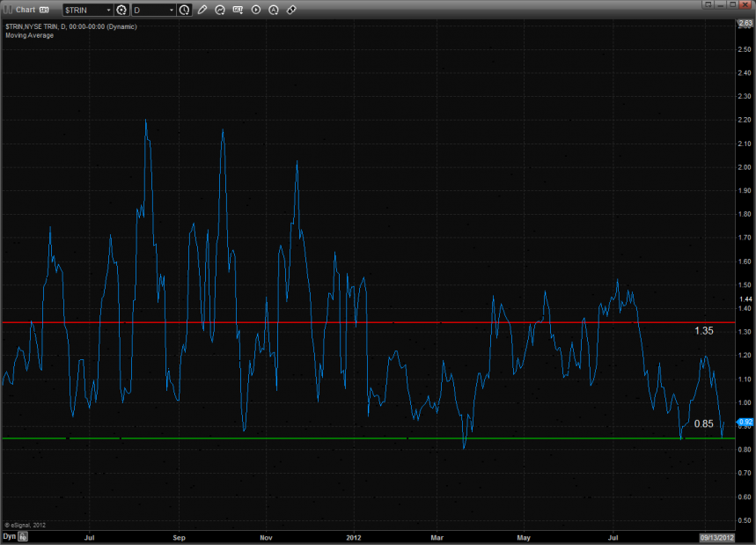Screen dimensions: 756x545
Task: Close the chart window
Action: [745, 4]
